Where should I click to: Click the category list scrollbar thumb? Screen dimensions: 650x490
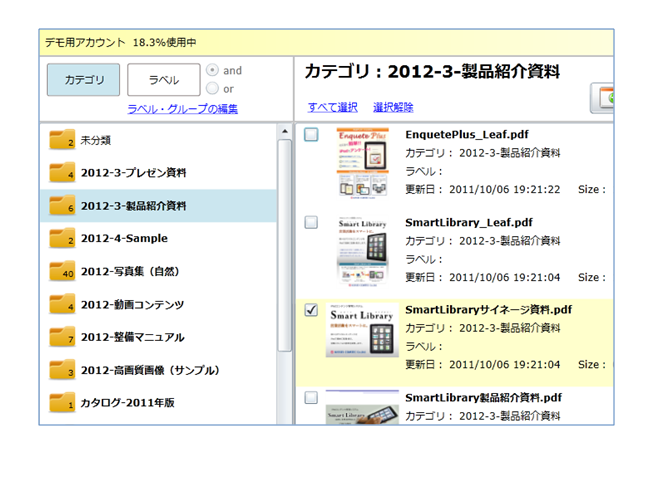click(x=285, y=245)
